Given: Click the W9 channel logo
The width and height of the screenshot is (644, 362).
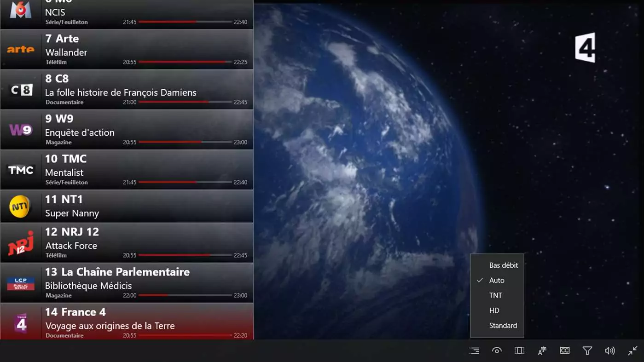Looking at the screenshot, I should [x=21, y=130].
